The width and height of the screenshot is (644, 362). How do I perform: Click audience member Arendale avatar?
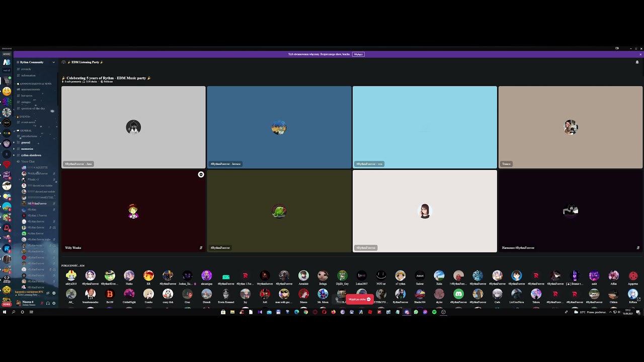[303, 276]
